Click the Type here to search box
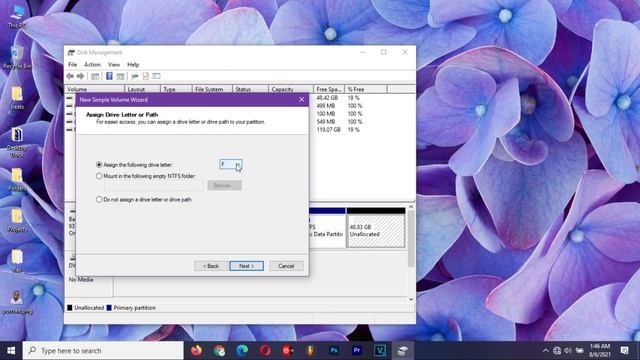 click(x=103, y=350)
